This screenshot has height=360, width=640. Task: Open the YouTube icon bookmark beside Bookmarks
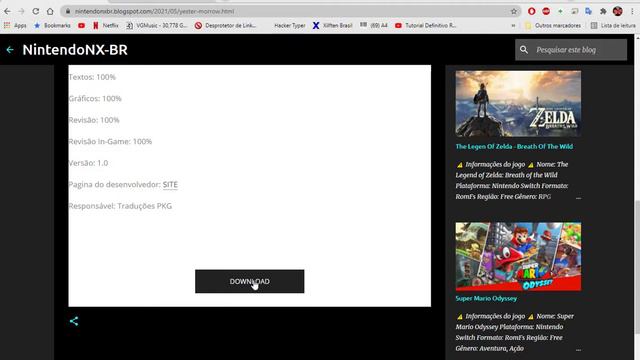(82, 25)
